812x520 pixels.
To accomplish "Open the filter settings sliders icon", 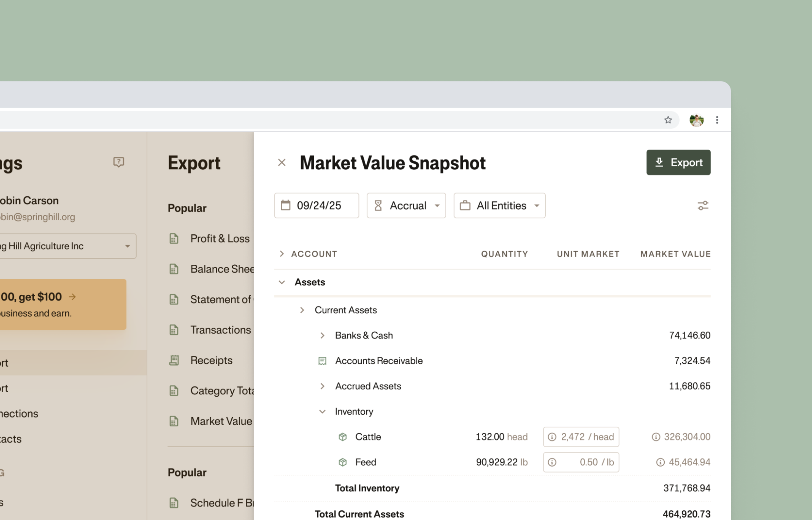I will point(703,205).
